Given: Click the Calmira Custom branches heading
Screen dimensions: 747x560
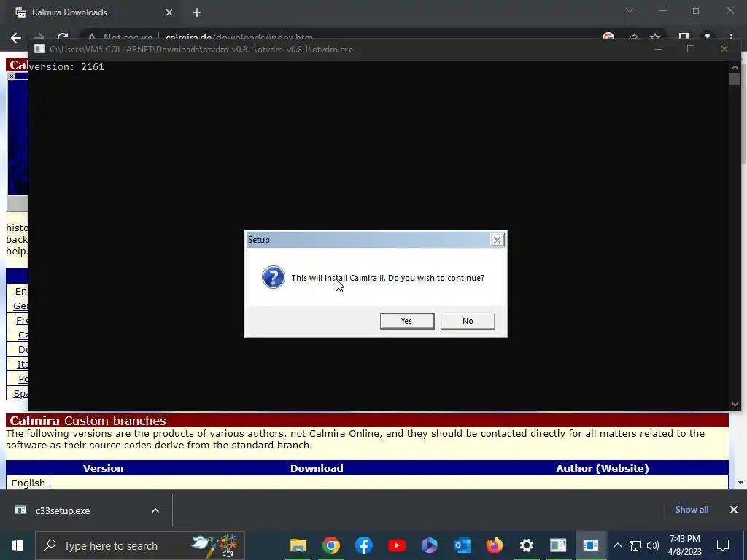Looking at the screenshot, I should 88,421.
